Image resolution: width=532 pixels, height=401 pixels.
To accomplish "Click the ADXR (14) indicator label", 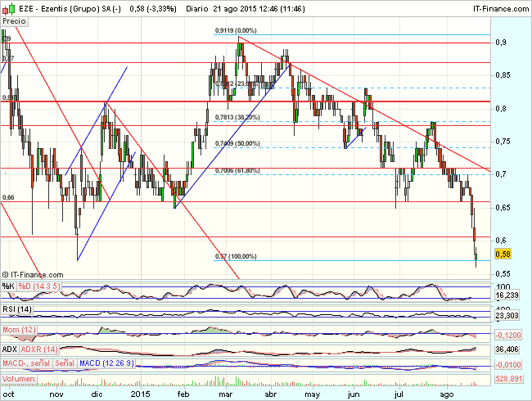I will (x=39, y=349).
